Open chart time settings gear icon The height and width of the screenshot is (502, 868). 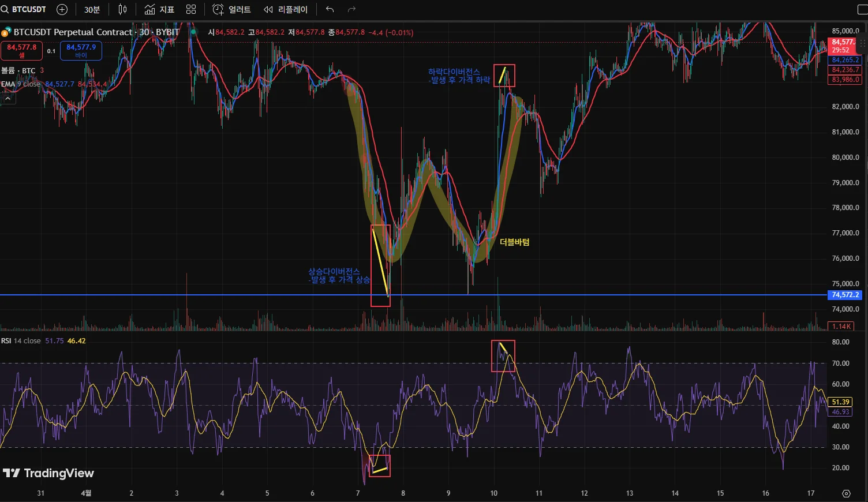point(846,493)
